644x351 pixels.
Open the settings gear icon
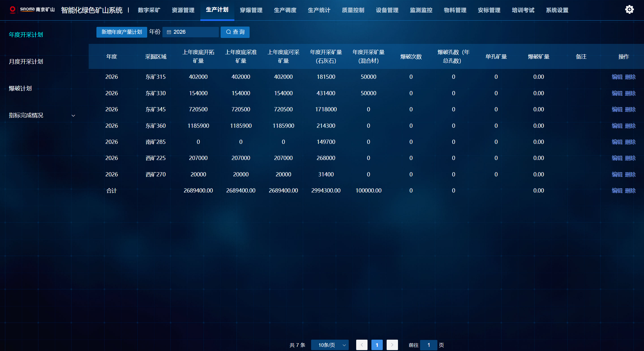(629, 10)
